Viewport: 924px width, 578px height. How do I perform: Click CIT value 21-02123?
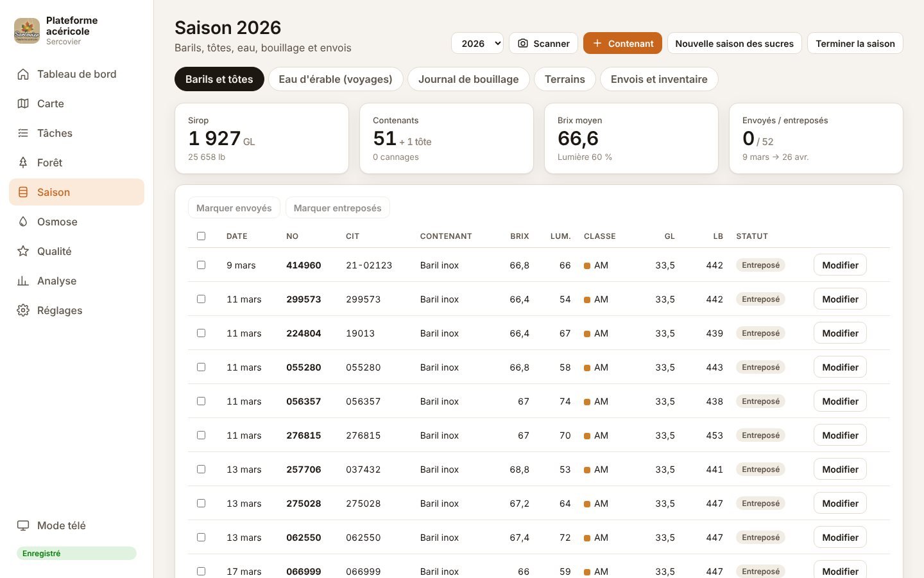pyautogui.click(x=369, y=265)
